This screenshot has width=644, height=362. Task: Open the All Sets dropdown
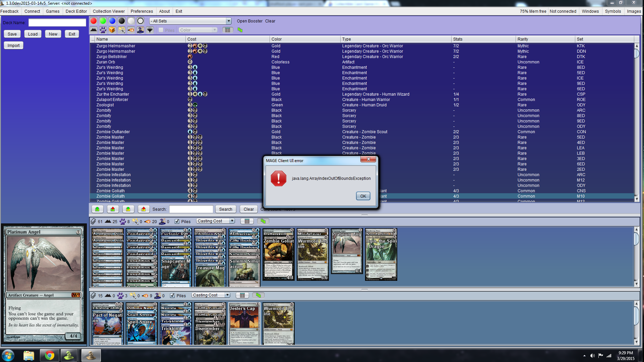(190, 21)
